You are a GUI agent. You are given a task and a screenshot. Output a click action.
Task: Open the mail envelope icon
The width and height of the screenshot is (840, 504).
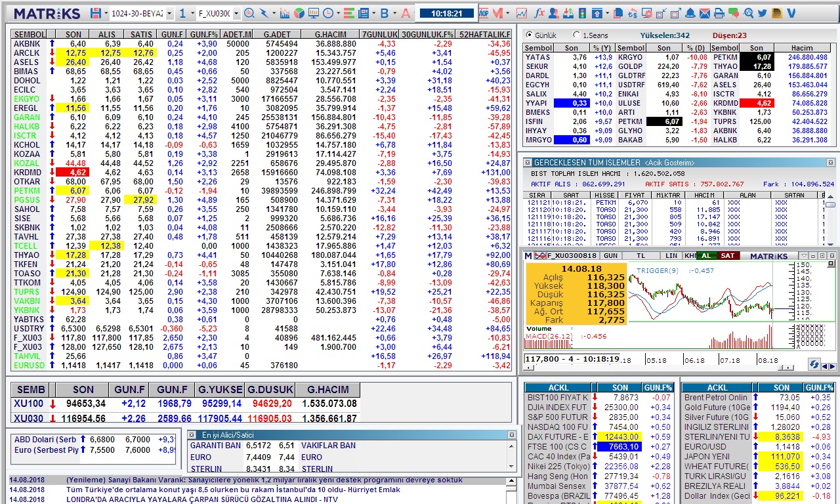(x=705, y=13)
